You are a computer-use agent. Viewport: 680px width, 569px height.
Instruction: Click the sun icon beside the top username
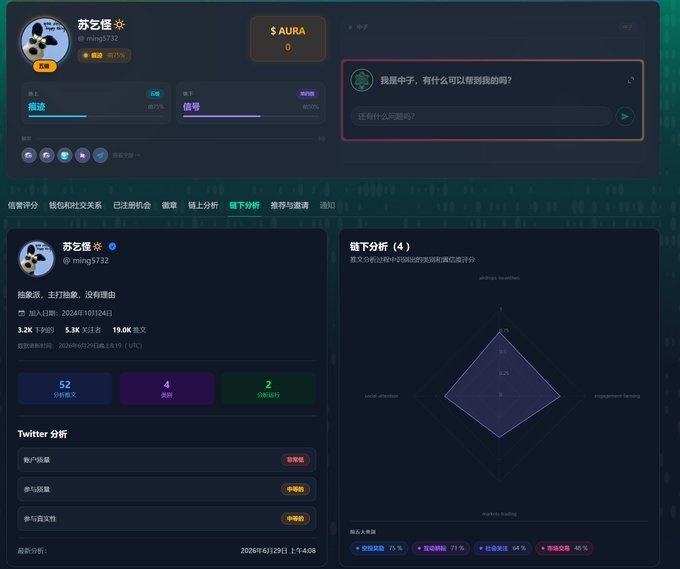point(120,24)
